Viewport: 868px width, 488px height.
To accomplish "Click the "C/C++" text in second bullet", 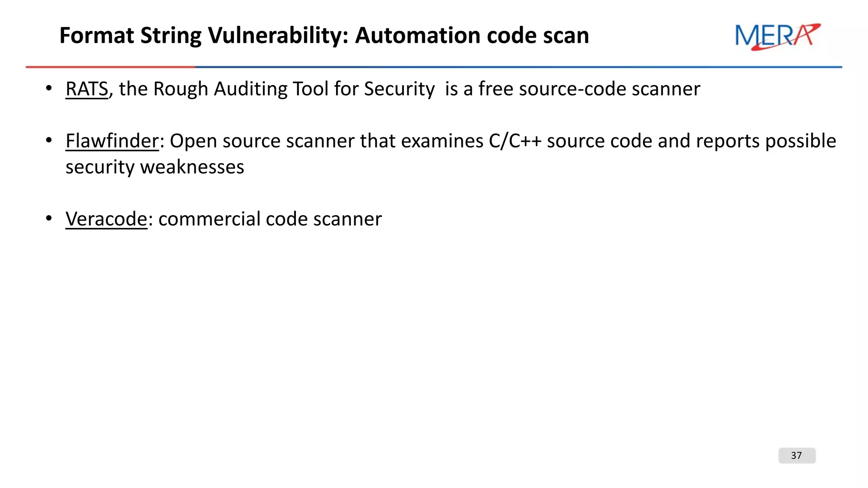I will [x=515, y=141].
